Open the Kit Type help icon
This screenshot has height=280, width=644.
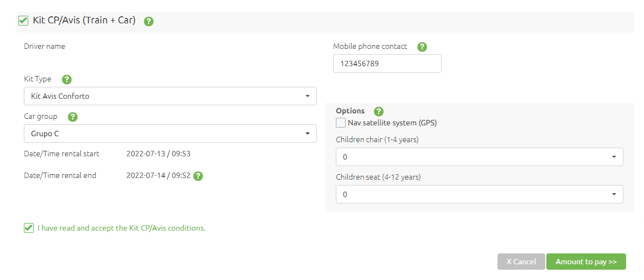click(67, 80)
